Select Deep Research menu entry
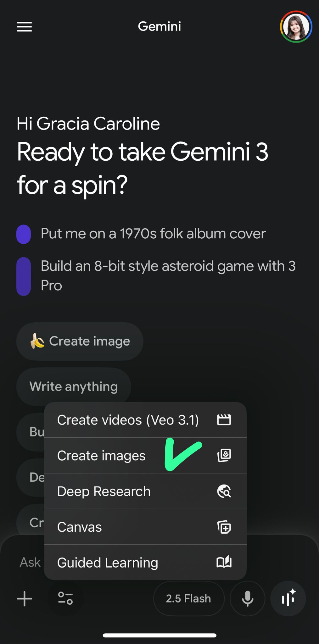Image resolution: width=319 pixels, height=644 pixels. point(104,491)
